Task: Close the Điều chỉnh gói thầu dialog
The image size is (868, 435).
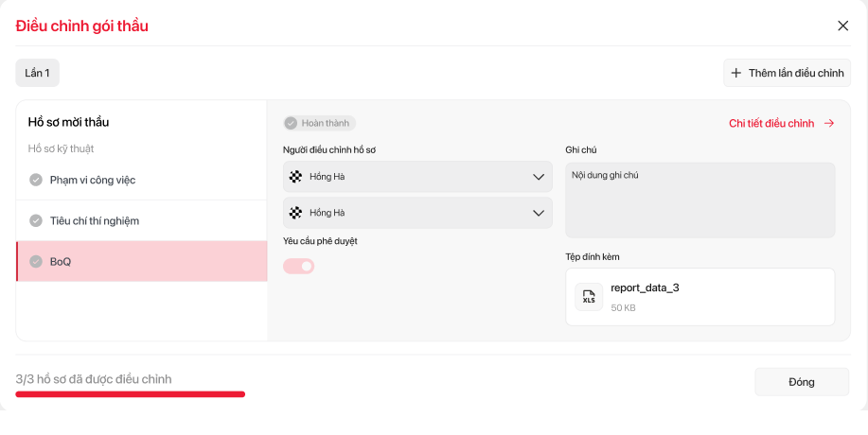Action: tap(842, 26)
